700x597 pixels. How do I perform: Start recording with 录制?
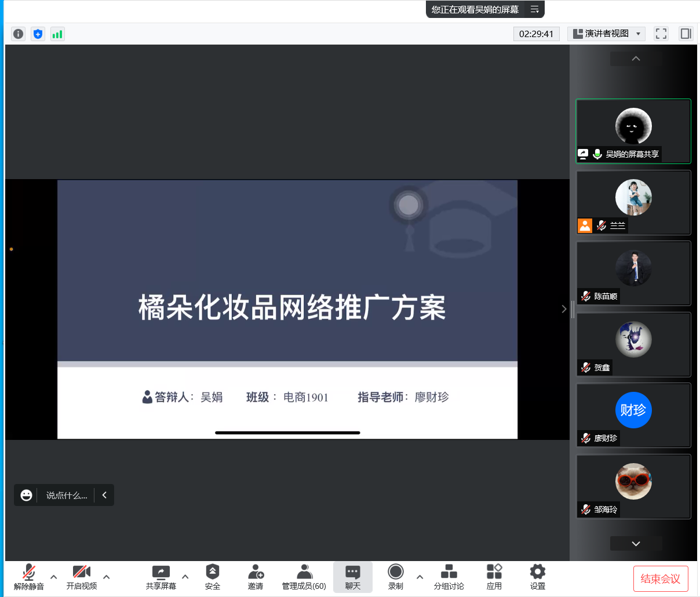coord(396,577)
